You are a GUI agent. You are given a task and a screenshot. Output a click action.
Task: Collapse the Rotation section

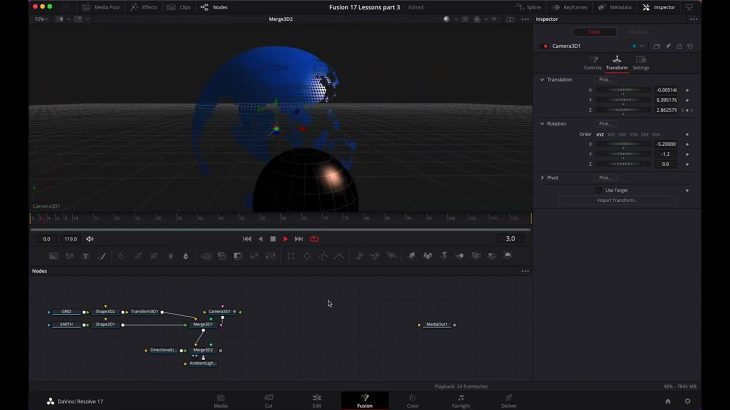click(542, 124)
